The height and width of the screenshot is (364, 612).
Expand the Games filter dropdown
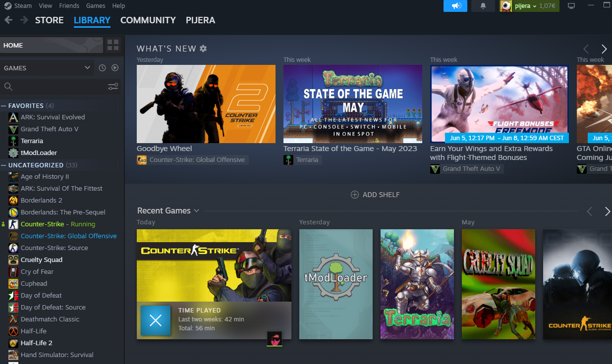(87, 68)
